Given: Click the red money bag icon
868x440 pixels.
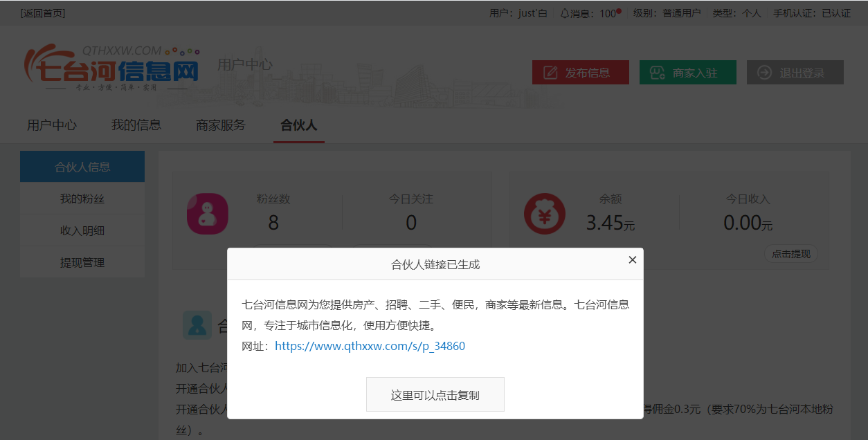Looking at the screenshot, I should pos(545,214).
